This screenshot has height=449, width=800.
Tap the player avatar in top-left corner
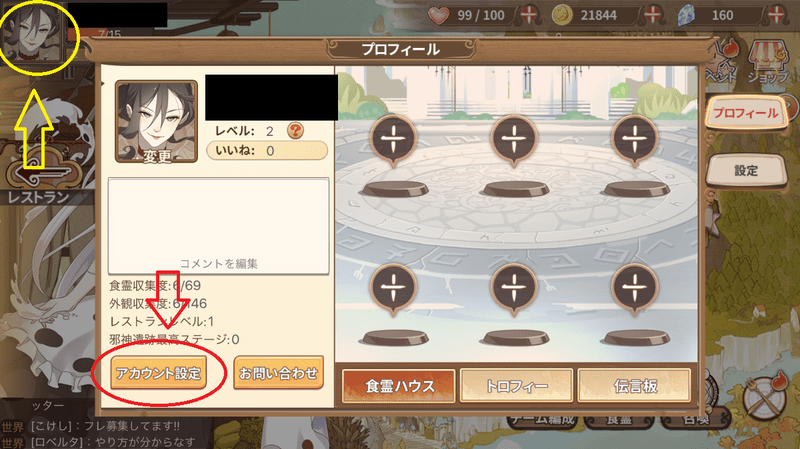[x=33, y=34]
